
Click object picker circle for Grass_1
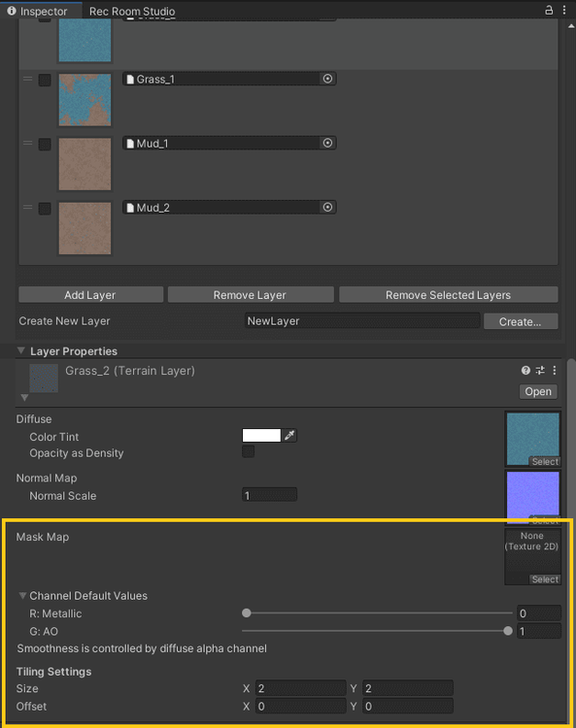[x=327, y=79]
